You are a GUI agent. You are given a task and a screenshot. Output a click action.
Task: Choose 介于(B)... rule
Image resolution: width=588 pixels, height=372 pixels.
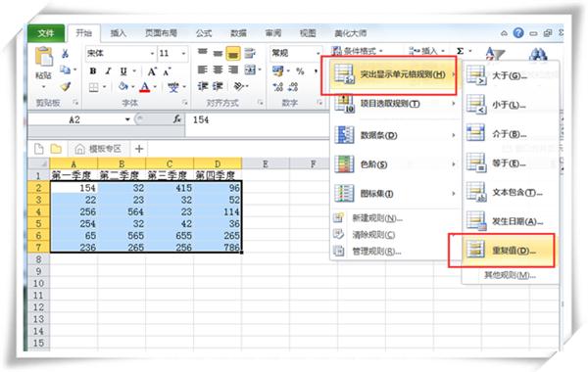coord(510,134)
